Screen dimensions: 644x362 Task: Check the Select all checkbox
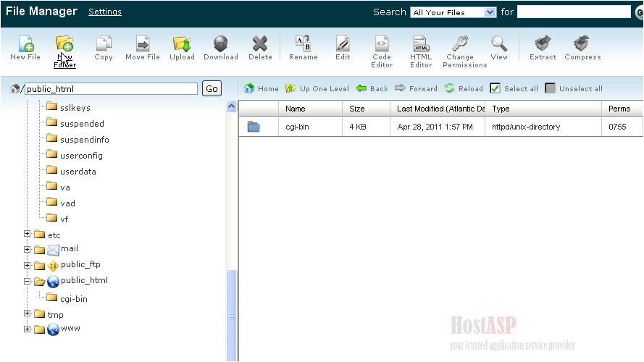[x=495, y=88]
